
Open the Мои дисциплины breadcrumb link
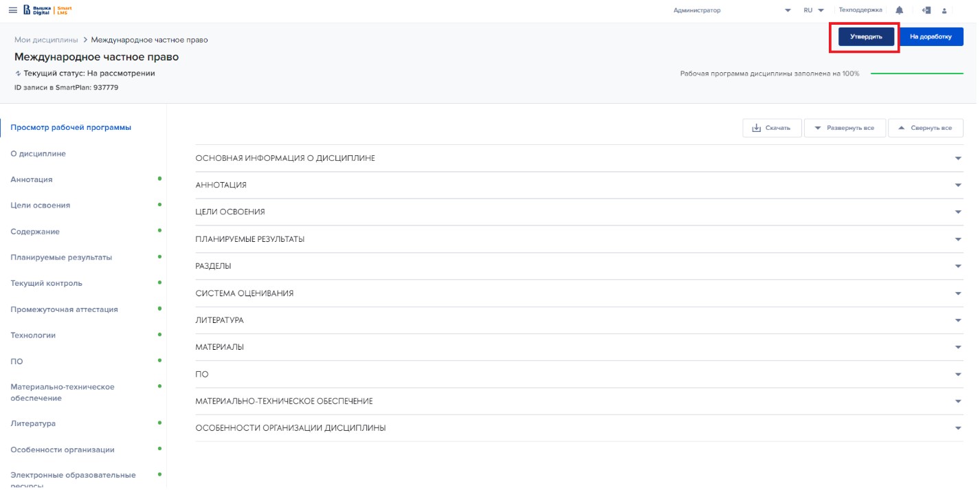point(46,40)
